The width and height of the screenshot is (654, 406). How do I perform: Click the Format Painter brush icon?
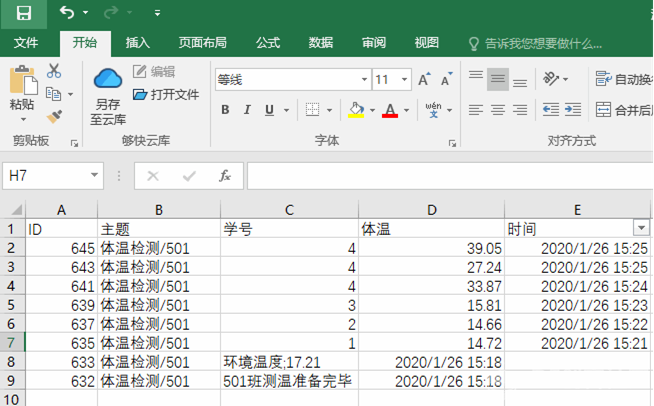pyautogui.click(x=54, y=116)
